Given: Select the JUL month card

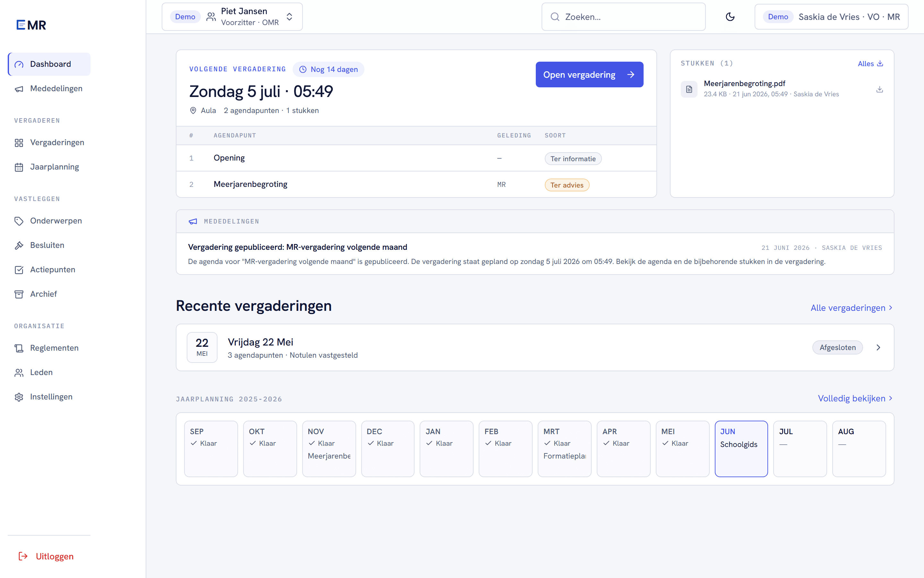Looking at the screenshot, I should 800,449.
